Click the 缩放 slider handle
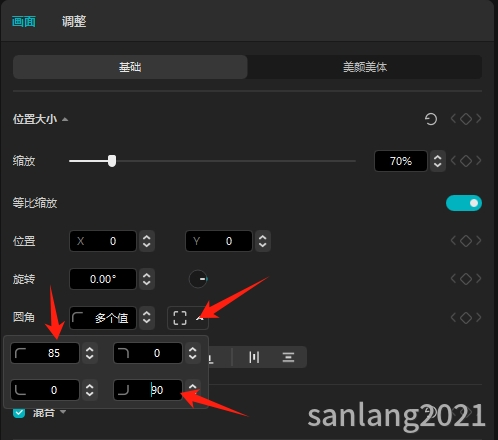This screenshot has width=498, height=440. click(x=112, y=161)
